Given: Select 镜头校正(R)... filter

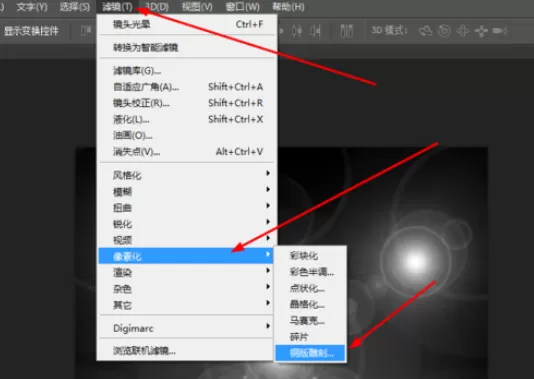Looking at the screenshot, I should (x=187, y=103).
